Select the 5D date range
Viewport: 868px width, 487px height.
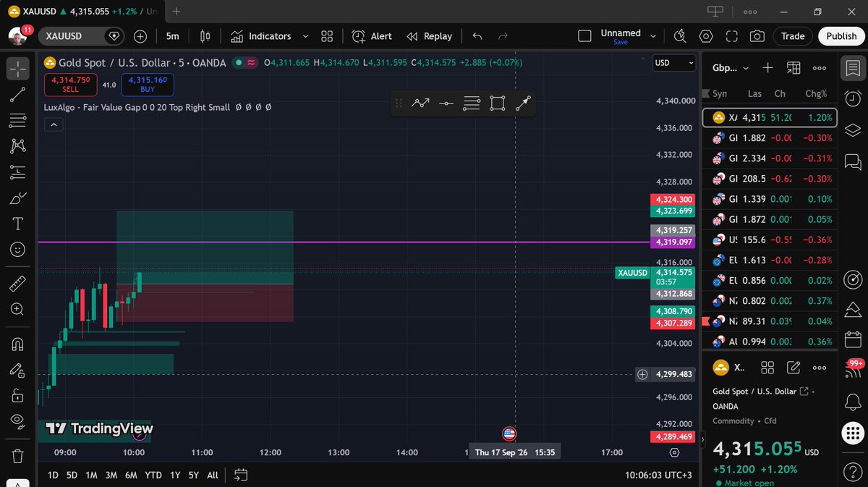[72, 475]
